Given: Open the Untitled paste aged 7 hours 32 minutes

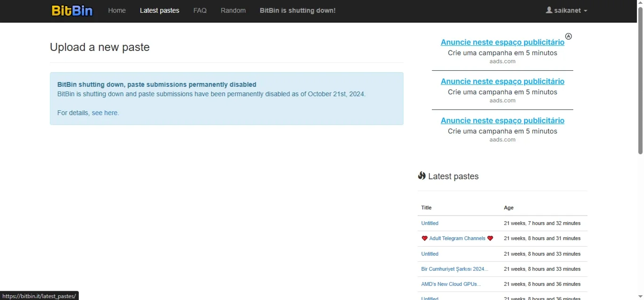Looking at the screenshot, I should pyautogui.click(x=430, y=223).
